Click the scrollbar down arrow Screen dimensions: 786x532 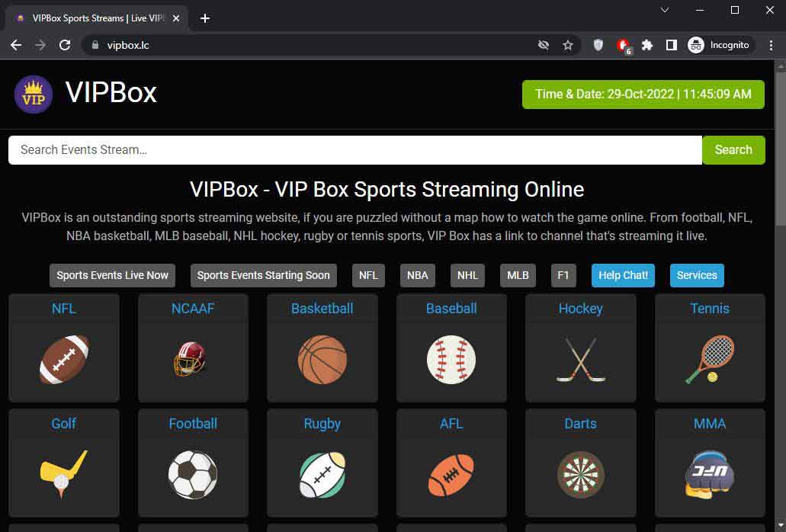(x=781, y=527)
